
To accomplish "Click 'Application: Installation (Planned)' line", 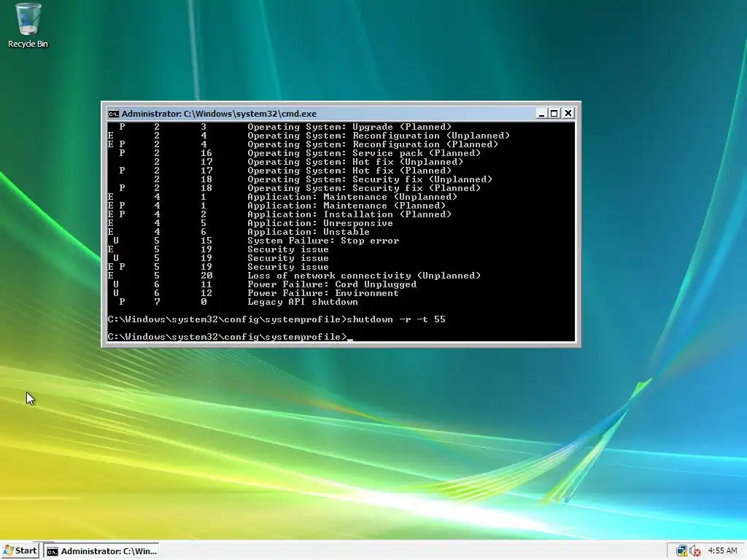I will click(349, 214).
